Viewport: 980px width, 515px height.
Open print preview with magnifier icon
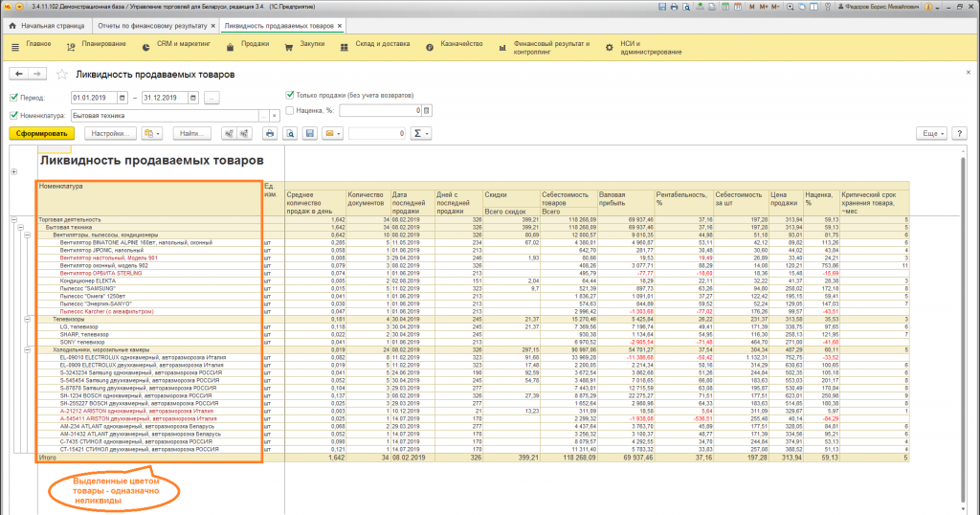tap(289, 133)
